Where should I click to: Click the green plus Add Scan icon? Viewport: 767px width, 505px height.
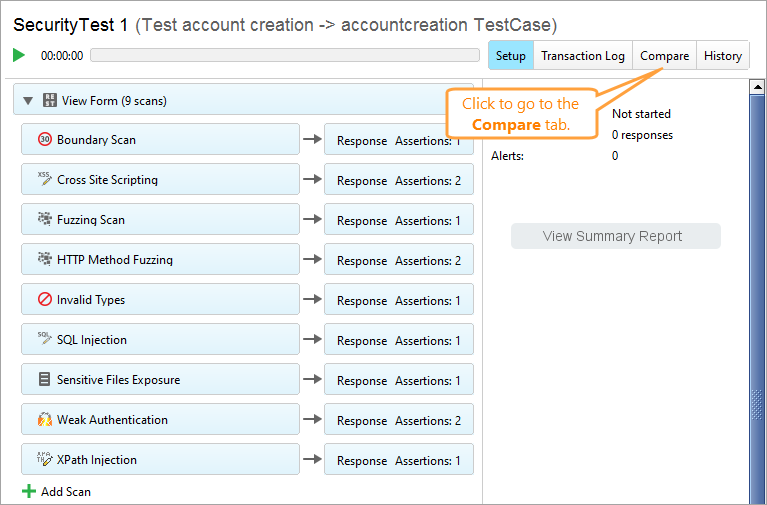pyautogui.click(x=29, y=491)
